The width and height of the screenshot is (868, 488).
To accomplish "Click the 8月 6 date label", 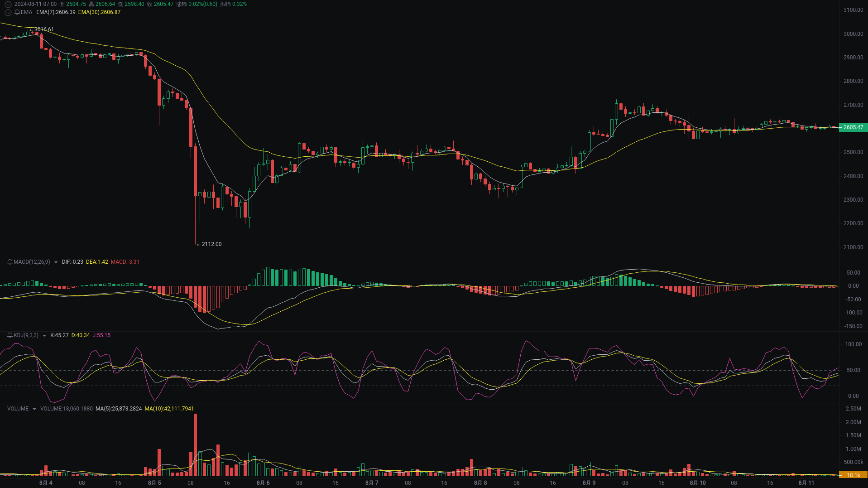I will [263, 483].
